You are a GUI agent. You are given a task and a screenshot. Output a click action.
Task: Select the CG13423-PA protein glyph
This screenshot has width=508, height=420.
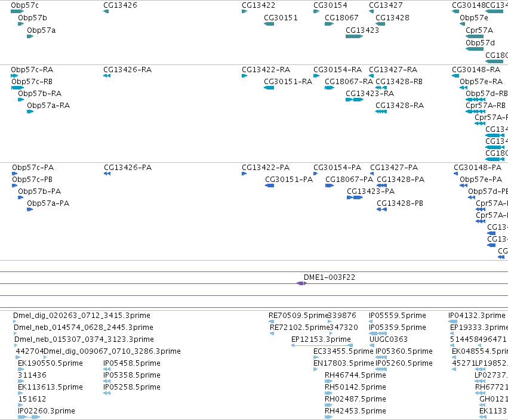click(355, 197)
